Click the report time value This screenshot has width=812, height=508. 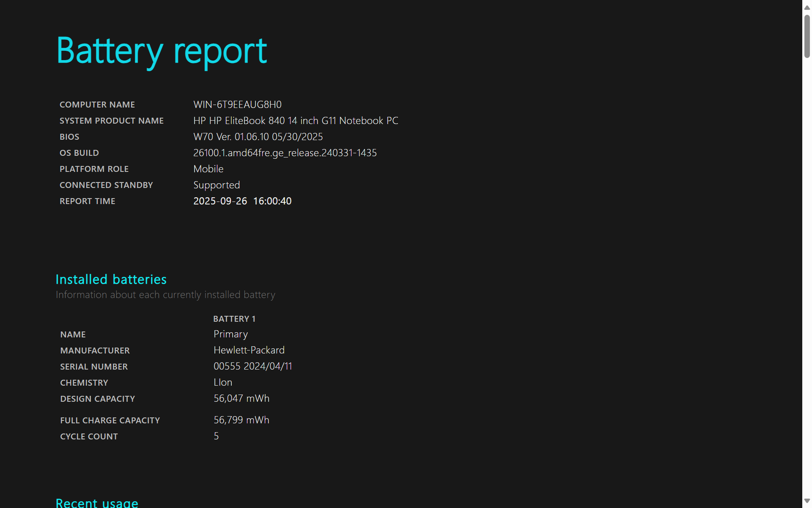tap(242, 201)
